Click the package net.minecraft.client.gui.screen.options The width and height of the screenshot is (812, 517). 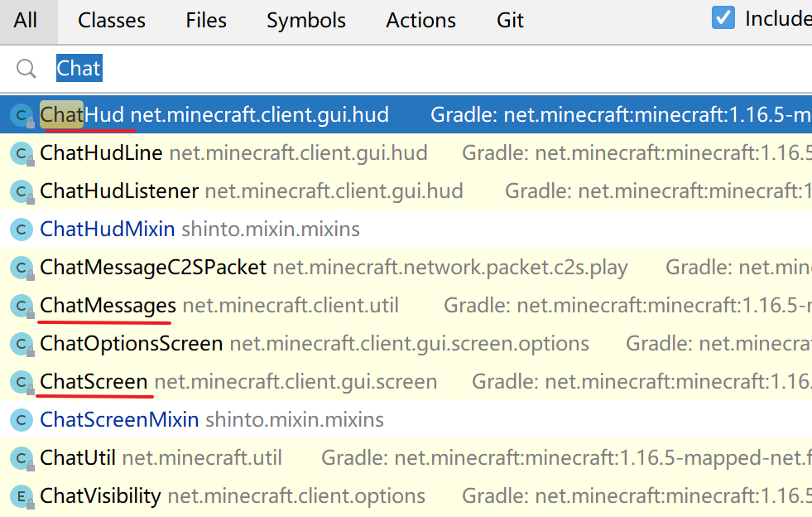pos(409,344)
